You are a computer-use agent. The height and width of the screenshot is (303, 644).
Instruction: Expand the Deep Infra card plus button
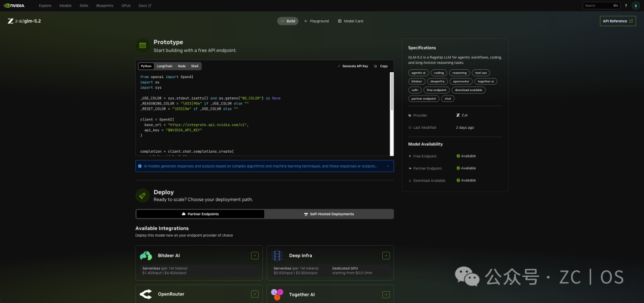click(x=386, y=255)
